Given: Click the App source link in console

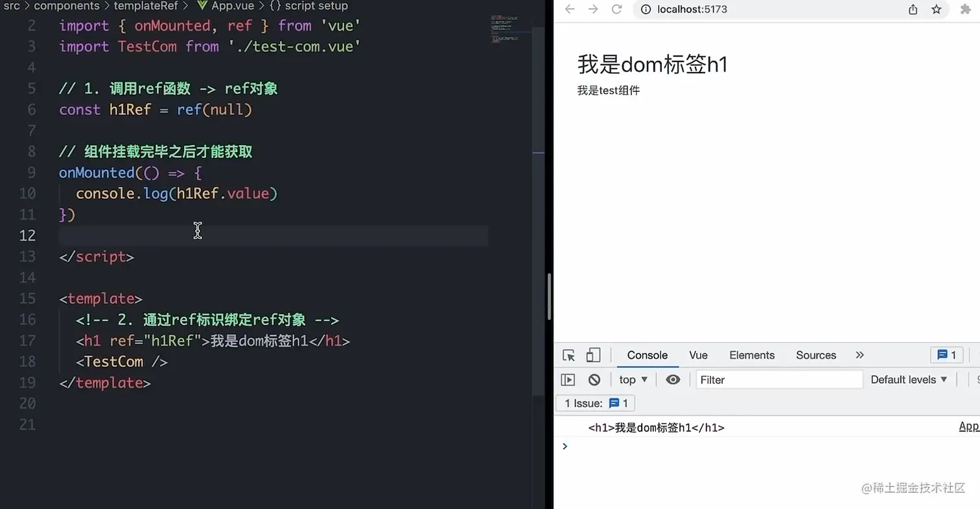Looking at the screenshot, I should point(969,427).
